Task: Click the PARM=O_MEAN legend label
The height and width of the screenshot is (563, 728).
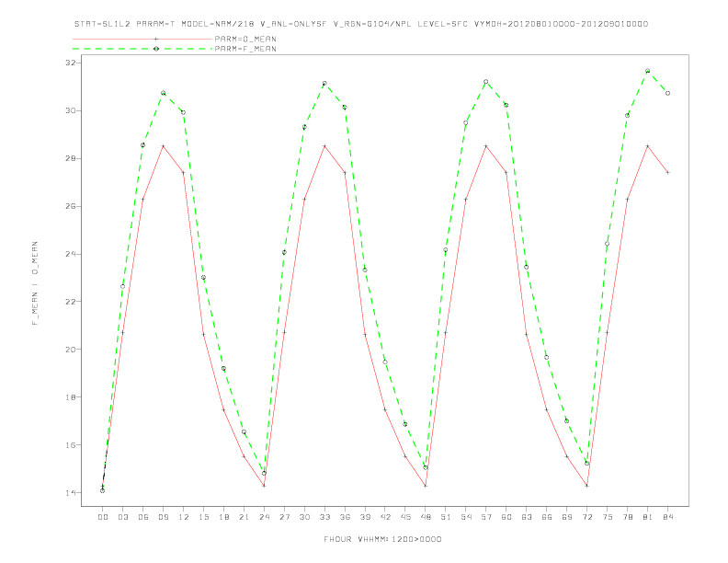Action: 245,39
